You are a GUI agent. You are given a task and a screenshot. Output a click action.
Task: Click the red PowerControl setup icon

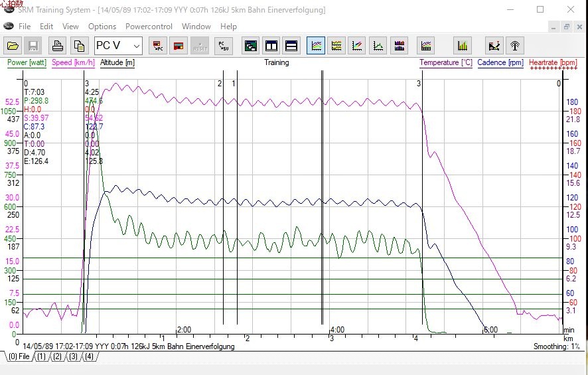[179, 46]
